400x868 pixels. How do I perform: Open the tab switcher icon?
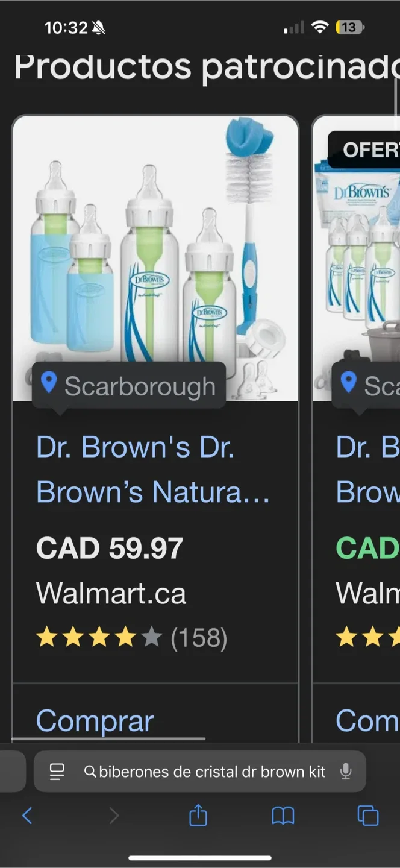click(x=367, y=816)
